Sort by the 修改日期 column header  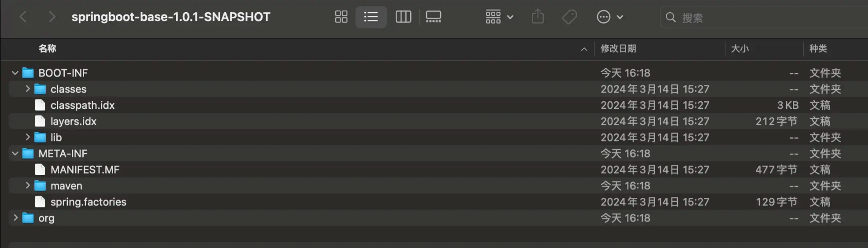pyautogui.click(x=618, y=49)
